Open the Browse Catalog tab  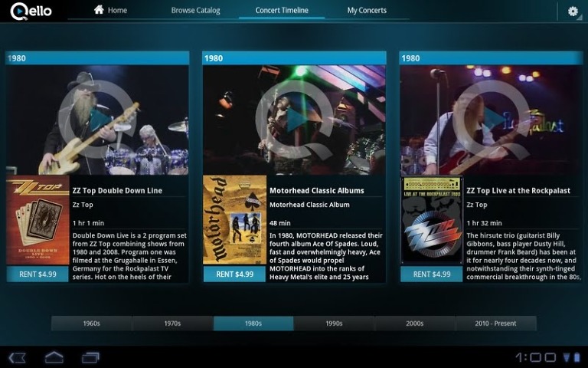(195, 11)
